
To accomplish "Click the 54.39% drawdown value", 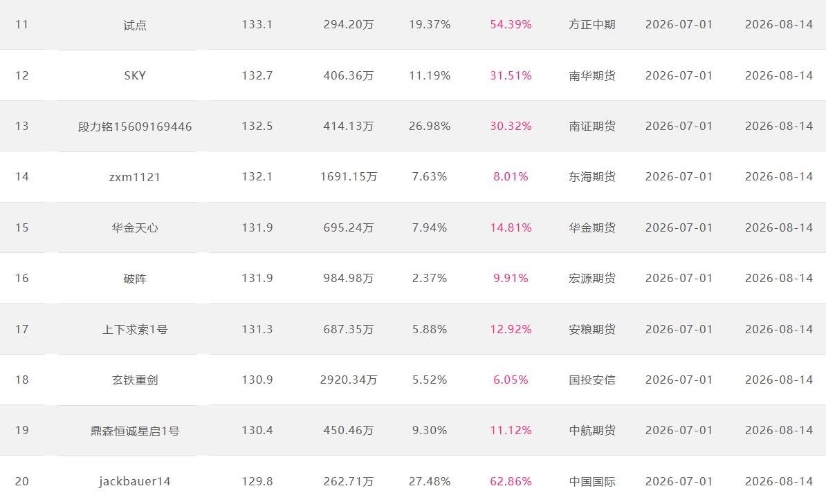I will (511, 24).
